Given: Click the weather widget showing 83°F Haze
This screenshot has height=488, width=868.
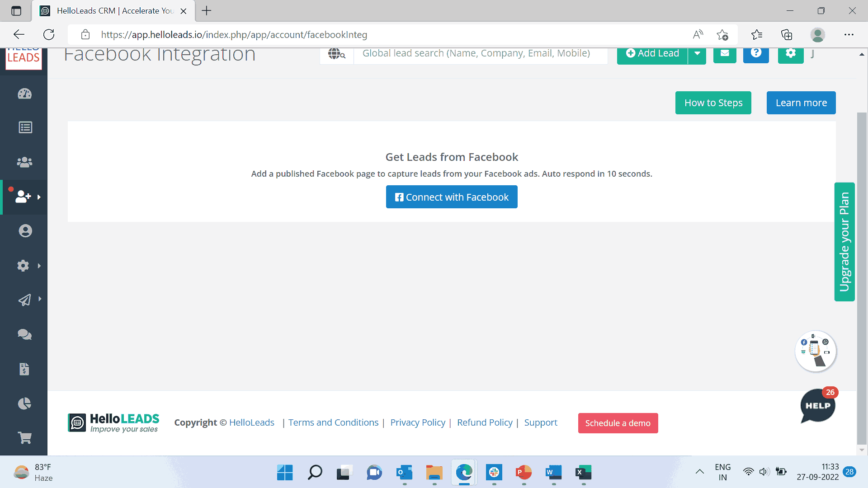Looking at the screenshot, I should click(x=33, y=473).
